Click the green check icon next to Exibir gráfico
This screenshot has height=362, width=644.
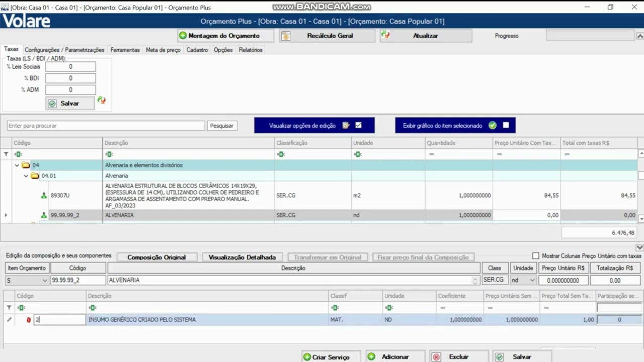click(493, 125)
